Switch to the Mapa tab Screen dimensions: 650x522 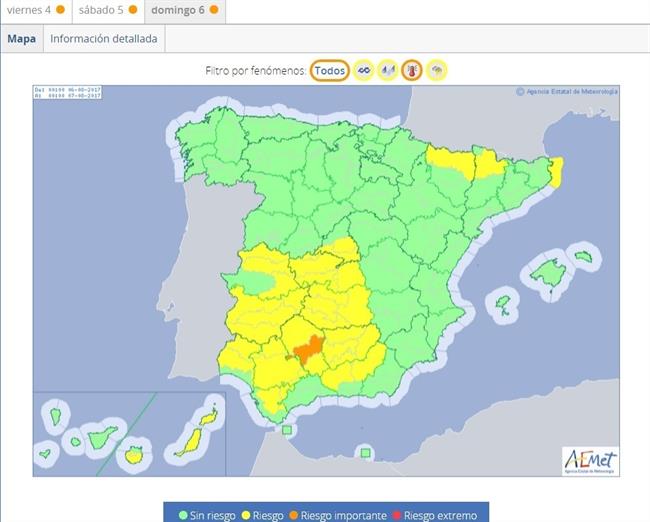point(22,39)
